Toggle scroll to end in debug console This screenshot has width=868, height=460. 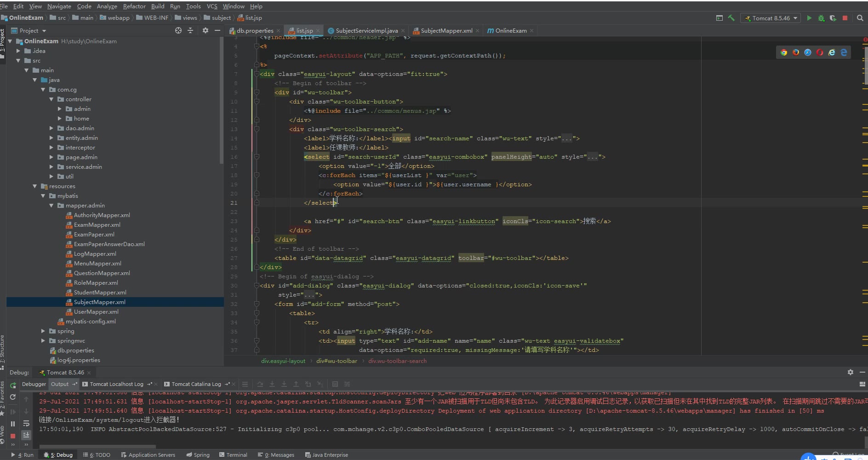[26, 435]
